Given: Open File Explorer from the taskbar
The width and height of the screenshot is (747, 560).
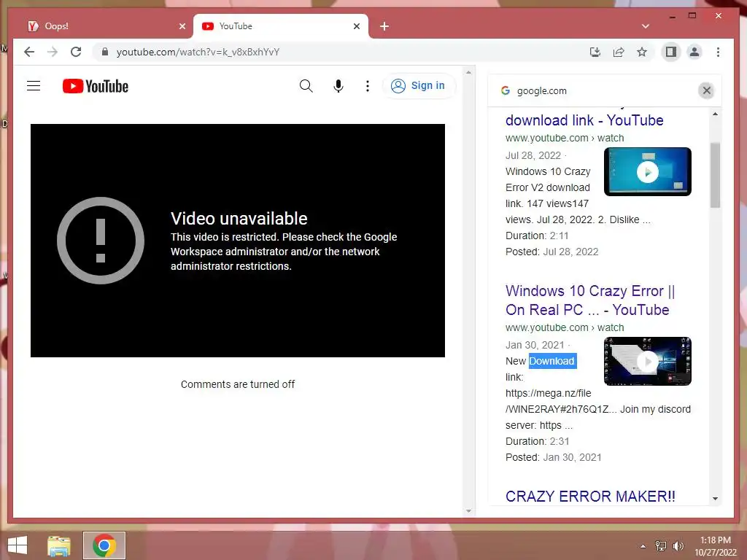Looking at the screenshot, I should [x=59, y=545].
